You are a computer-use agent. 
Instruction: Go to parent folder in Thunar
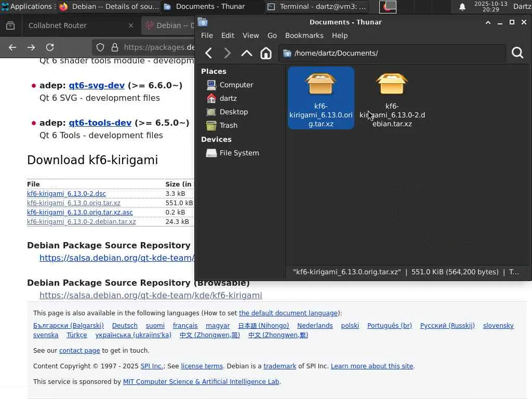pos(247,54)
